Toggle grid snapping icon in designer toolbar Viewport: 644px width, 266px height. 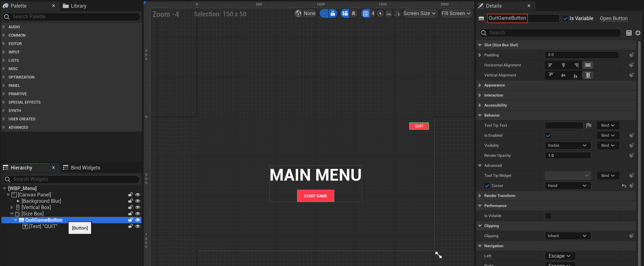(365, 14)
